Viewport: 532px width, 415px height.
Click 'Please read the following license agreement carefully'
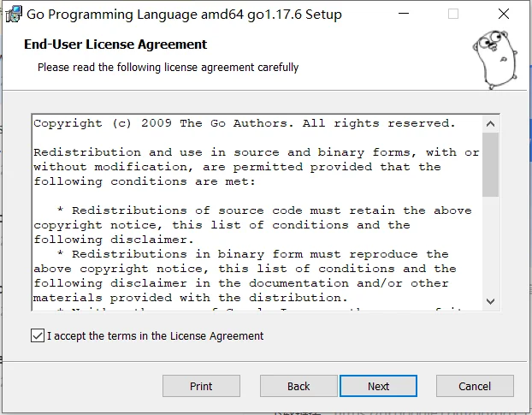(168, 68)
